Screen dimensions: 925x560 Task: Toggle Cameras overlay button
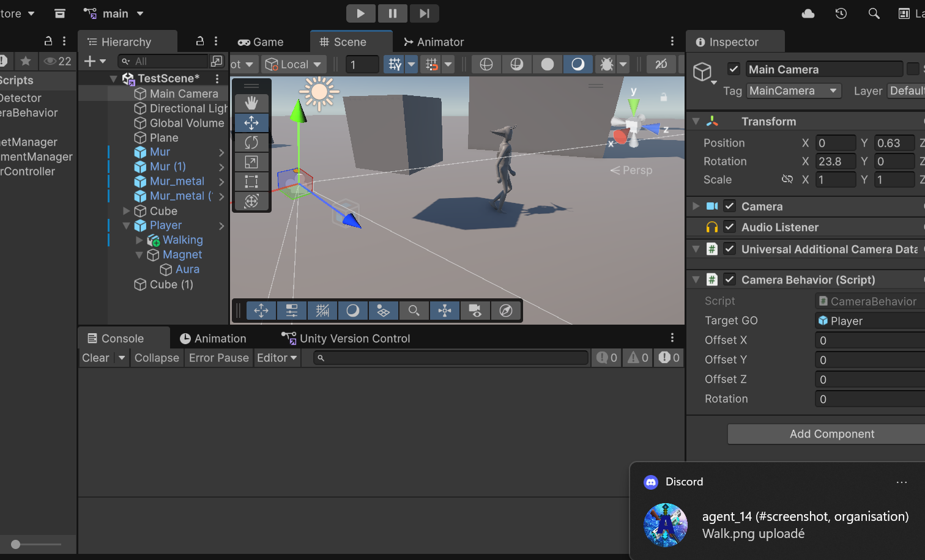(475, 311)
